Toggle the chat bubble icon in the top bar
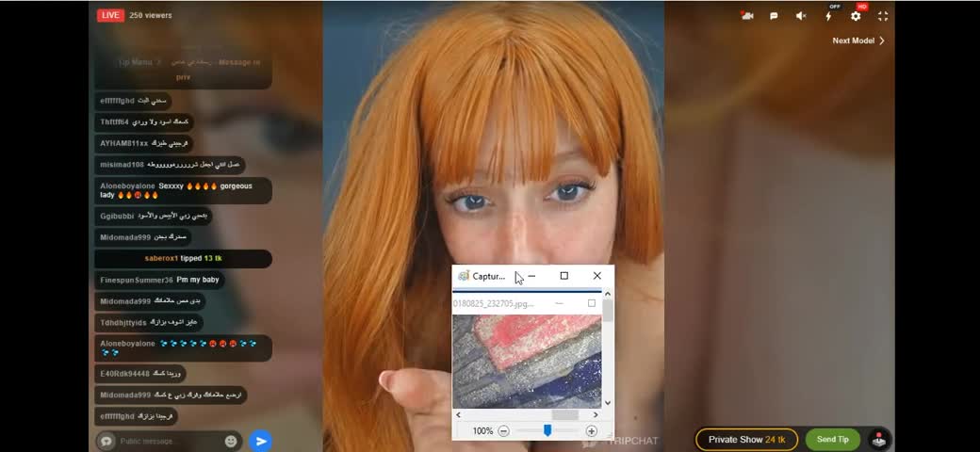980x452 pixels. [774, 16]
